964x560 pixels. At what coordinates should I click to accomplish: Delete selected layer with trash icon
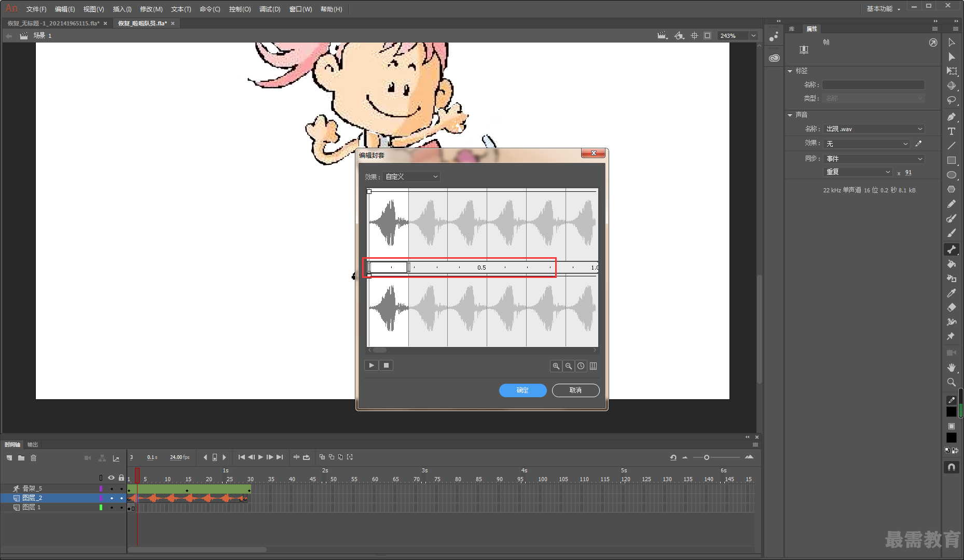point(34,458)
